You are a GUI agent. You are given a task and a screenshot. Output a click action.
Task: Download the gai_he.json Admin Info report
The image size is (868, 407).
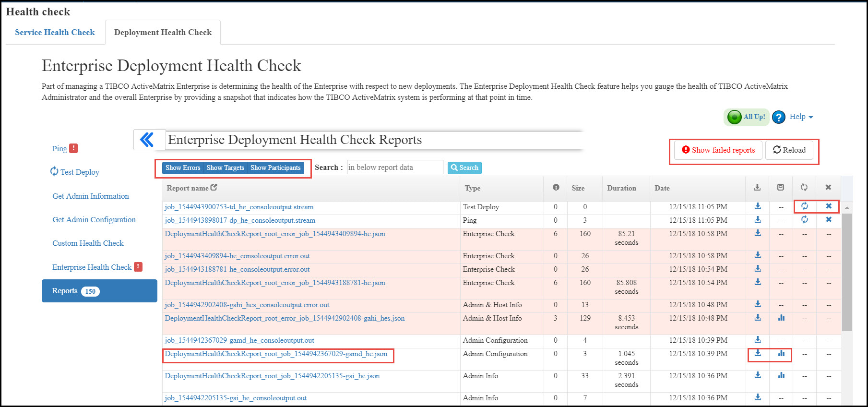coord(758,375)
